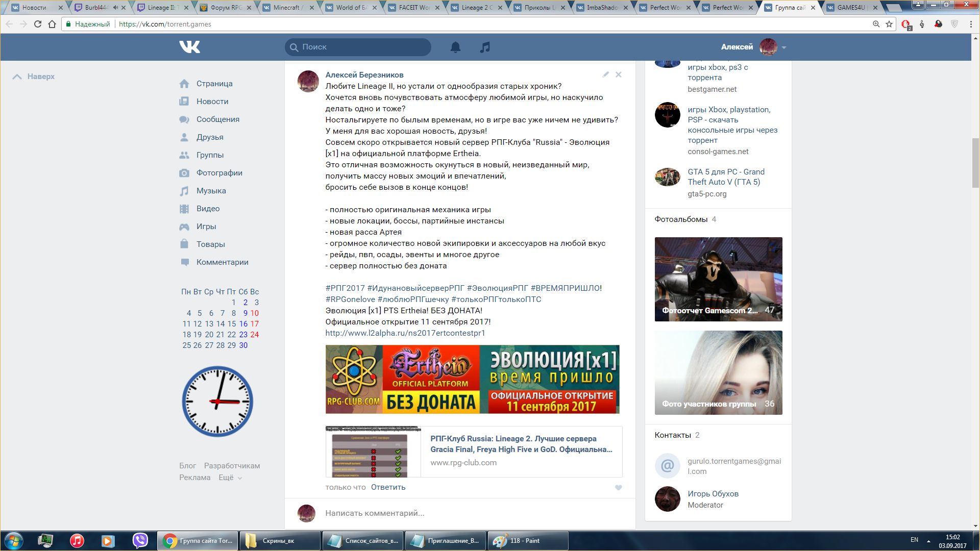
Task: Open РПГ-Клуб Russia link preview title
Action: pos(521,444)
